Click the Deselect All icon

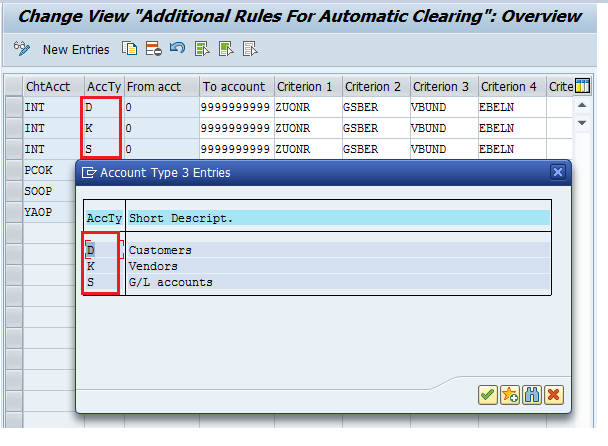click(250, 49)
